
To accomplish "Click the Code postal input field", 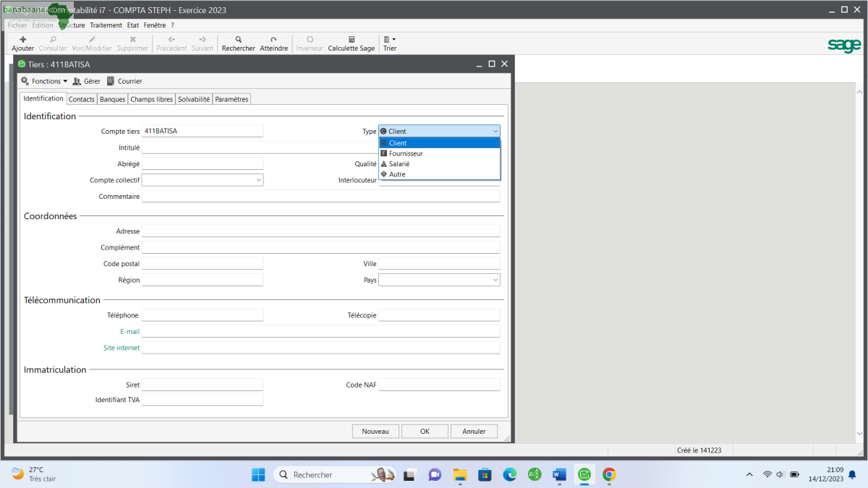I will pyautogui.click(x=203, y=264).
